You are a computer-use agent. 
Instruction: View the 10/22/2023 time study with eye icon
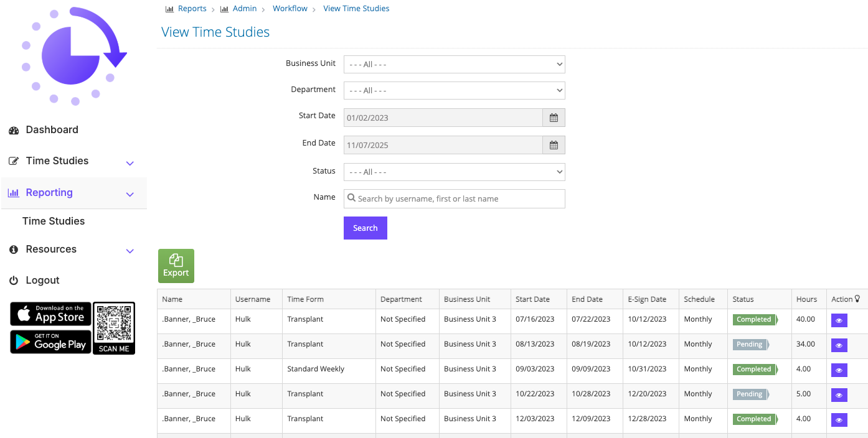coord(839,395)
